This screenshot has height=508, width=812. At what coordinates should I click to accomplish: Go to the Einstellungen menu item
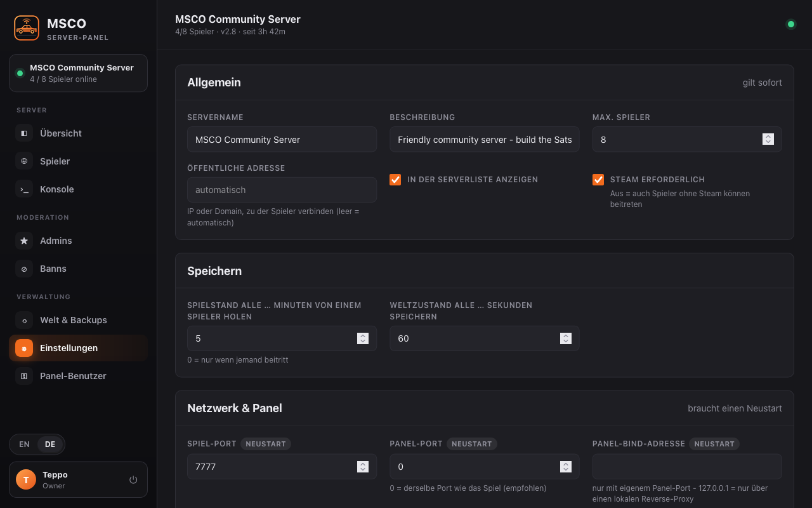(78, 348)
